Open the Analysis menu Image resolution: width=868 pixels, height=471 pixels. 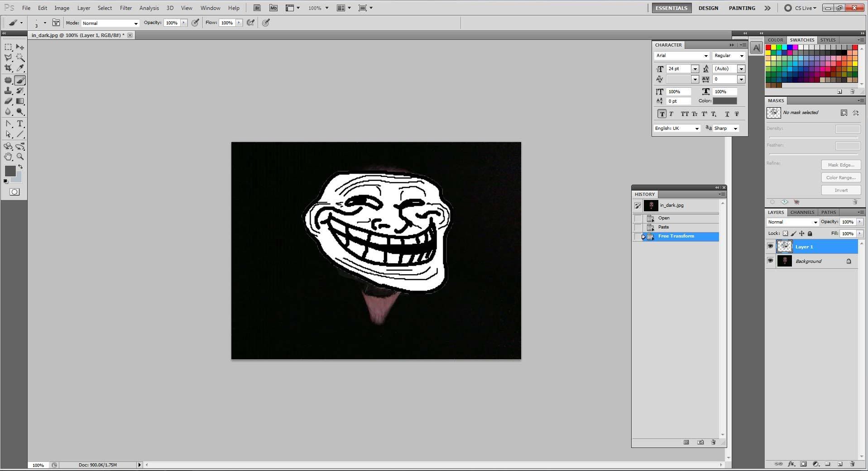(149, 8)
